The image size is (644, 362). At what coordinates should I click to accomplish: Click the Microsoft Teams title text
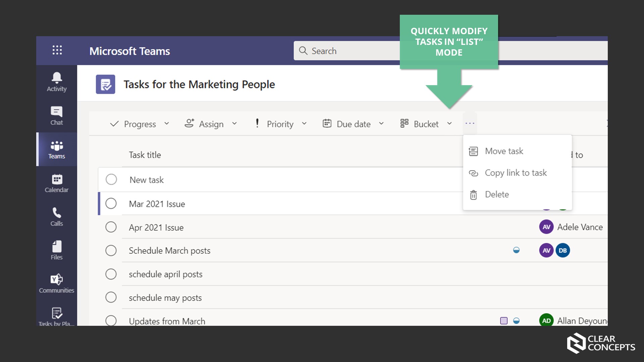tap(129, 51)
